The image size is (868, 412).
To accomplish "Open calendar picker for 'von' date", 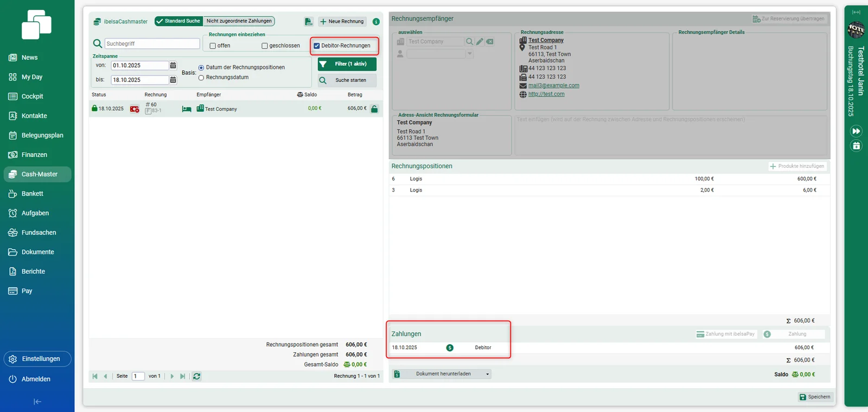I will [173, 66].
